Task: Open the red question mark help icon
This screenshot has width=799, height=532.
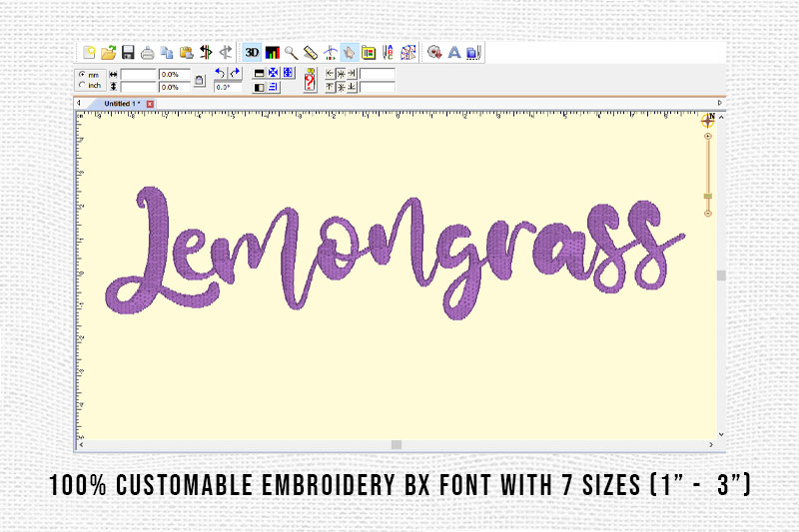Action: pyautogui.click(x=310, y=81)
